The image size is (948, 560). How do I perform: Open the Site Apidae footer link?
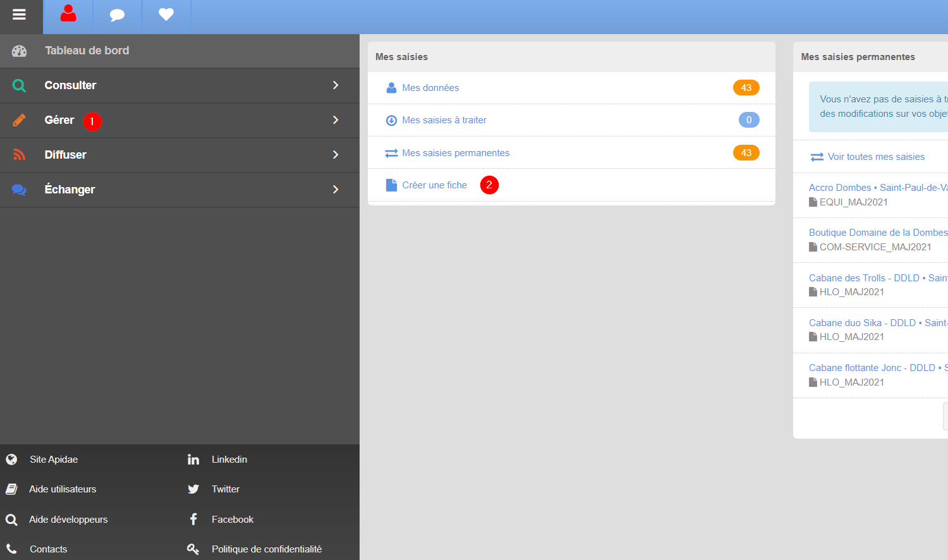tap(54, 460)
